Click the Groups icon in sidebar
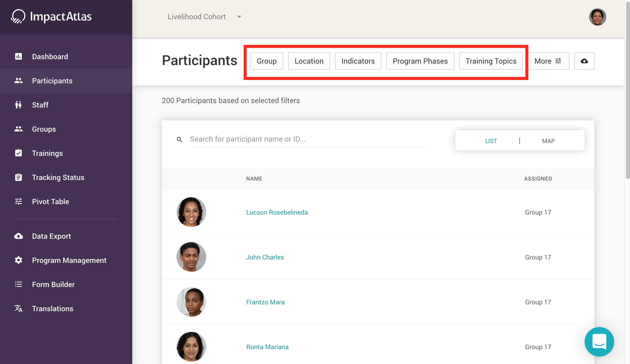The height and width of the screenshot is (364, 630). coord(19,129)
